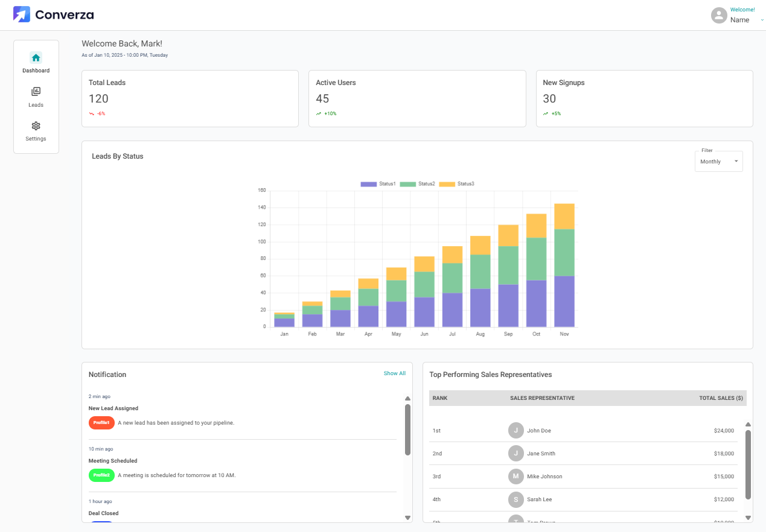Click the New Signups upward trend icon

(546, 113)
